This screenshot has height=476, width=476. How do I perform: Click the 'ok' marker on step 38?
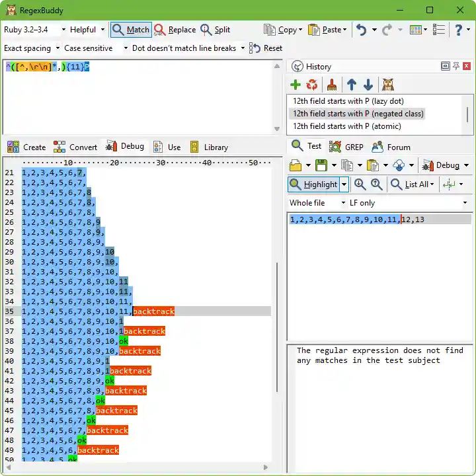click(123, 341)
